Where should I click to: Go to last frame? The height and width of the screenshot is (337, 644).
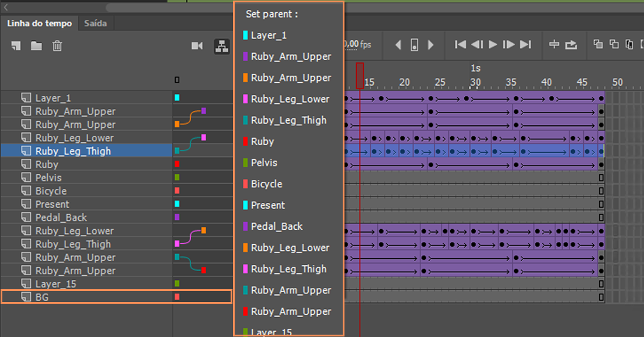(x=525, y=44)
